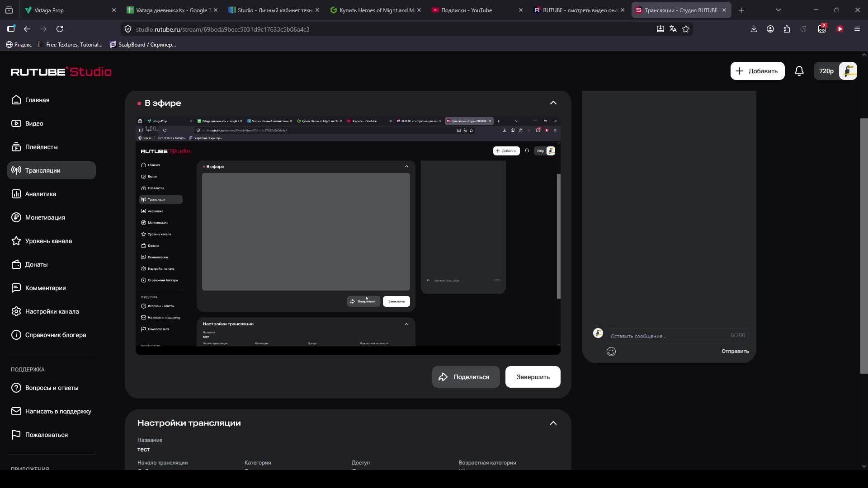Go to Плейлисты in the sidebar
Image resolution: width=868 pixels, height=488 pixels.
(52, 147)
